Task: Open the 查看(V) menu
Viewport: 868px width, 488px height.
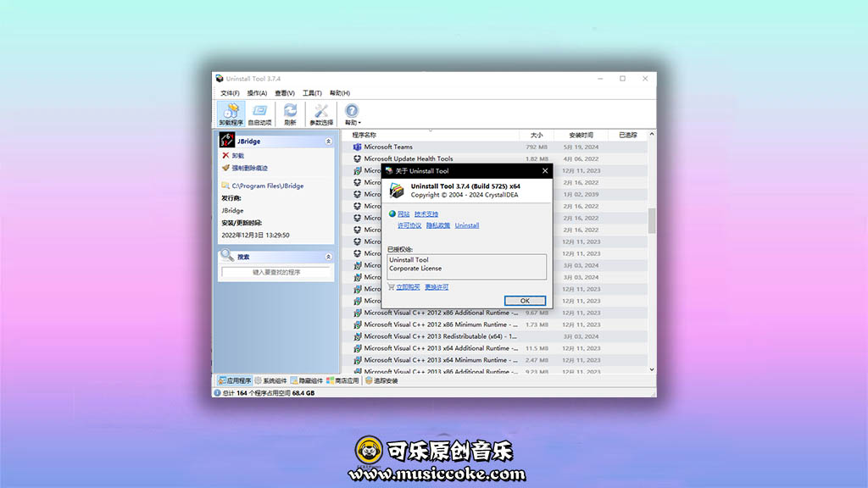Action: pyautogui.click(x=285, y=93)
